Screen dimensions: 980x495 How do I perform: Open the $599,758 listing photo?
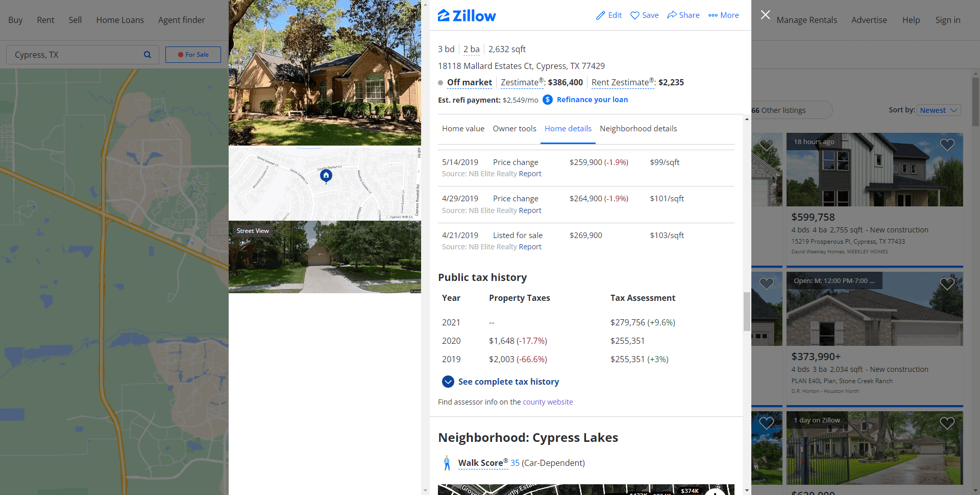[x=874, y=170]
